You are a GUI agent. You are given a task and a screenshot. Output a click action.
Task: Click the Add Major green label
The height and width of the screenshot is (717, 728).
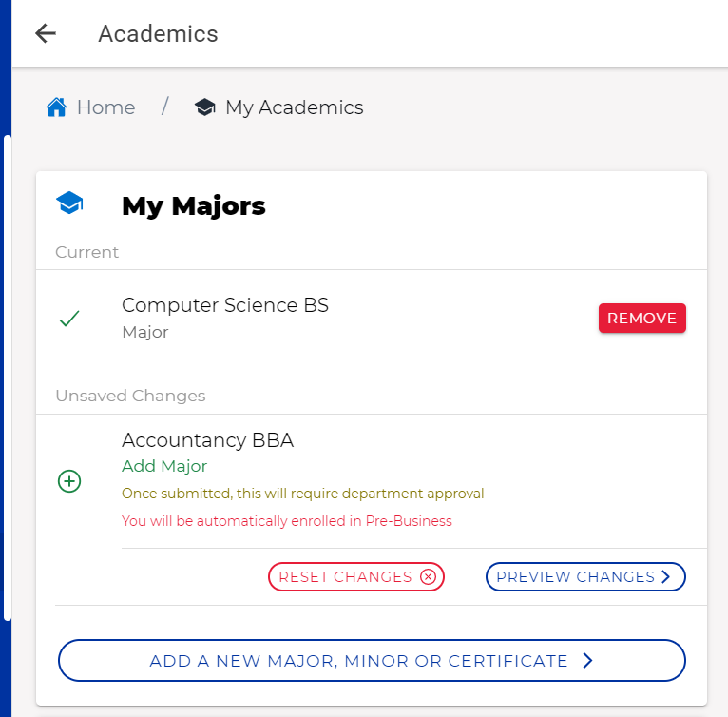click(x=164, y=466)
